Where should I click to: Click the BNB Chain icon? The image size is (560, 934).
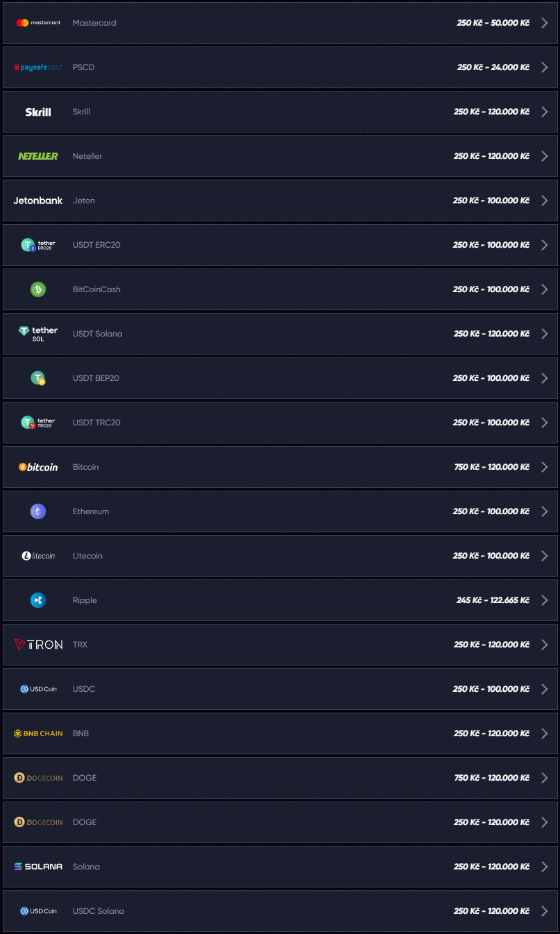point(37,733)
